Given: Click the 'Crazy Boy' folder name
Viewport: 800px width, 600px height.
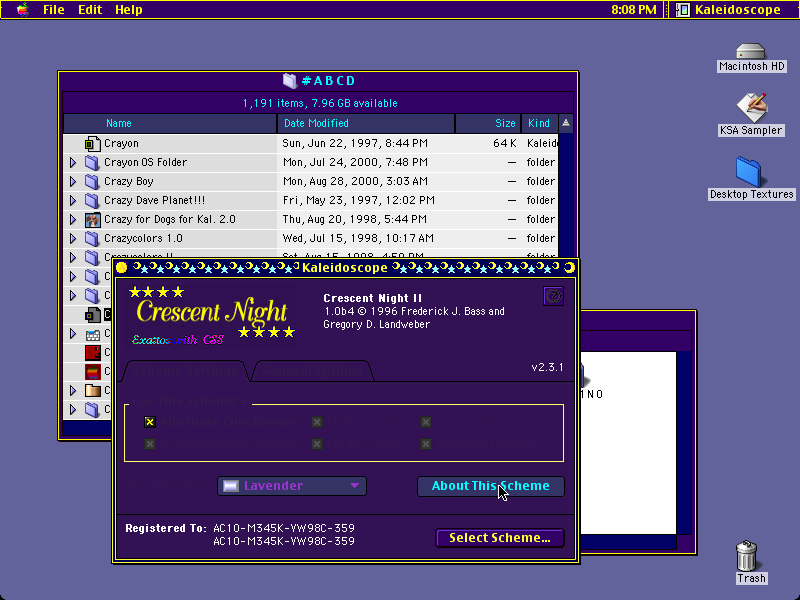Looking at the screenshot, I should pos(129,182).
